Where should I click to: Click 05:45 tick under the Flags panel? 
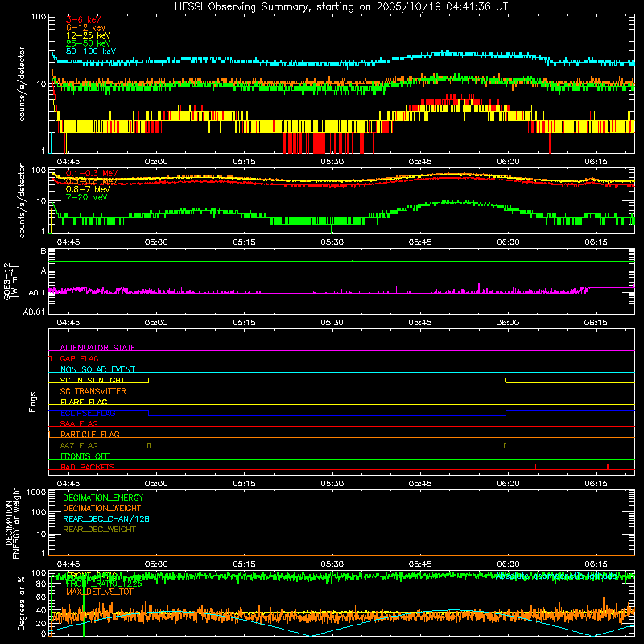[419, 484]
